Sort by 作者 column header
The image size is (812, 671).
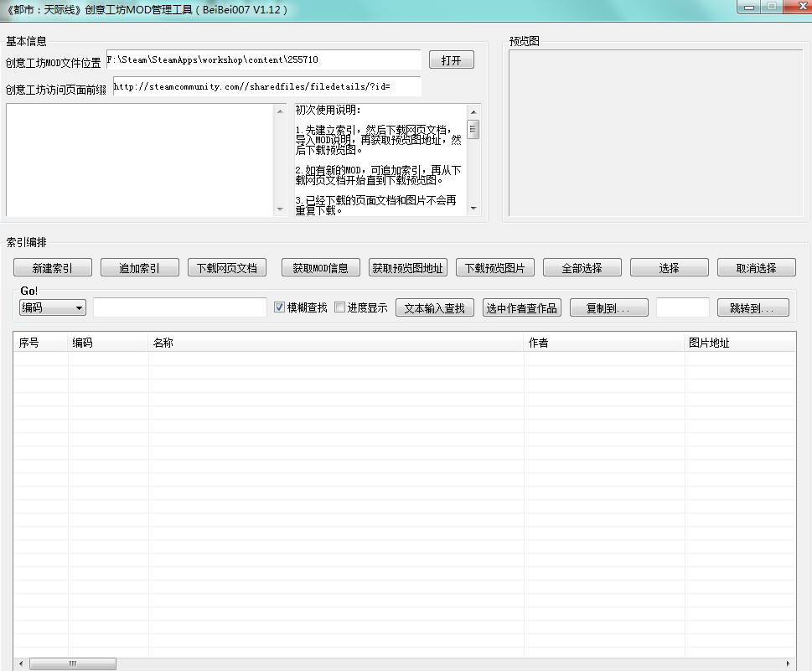pyautogui.click(x=604, y=343)
